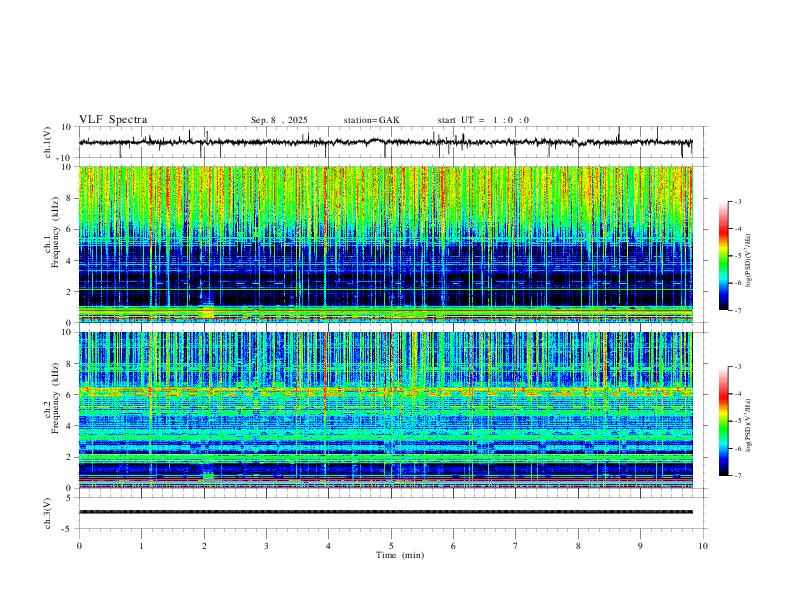Click the "ch.1(V)" waveform axis label
The image size is (792, 612).
[x=48, y=142]
